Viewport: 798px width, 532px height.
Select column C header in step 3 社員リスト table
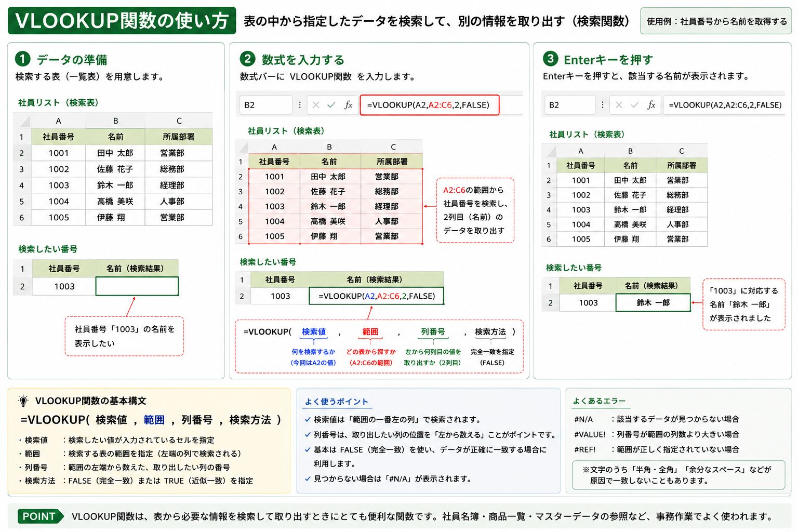point(682,151)
